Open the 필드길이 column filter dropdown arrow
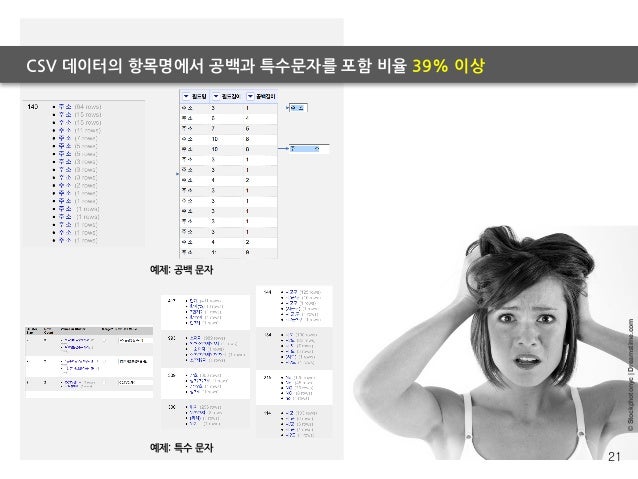The image size is (638, 479). 216,96
